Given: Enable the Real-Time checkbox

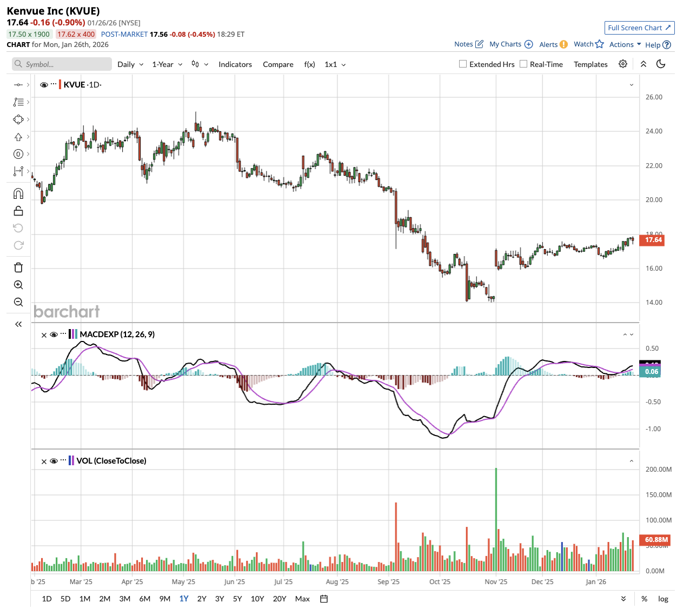Looking at the screenshot, I should tap(523, 64).
